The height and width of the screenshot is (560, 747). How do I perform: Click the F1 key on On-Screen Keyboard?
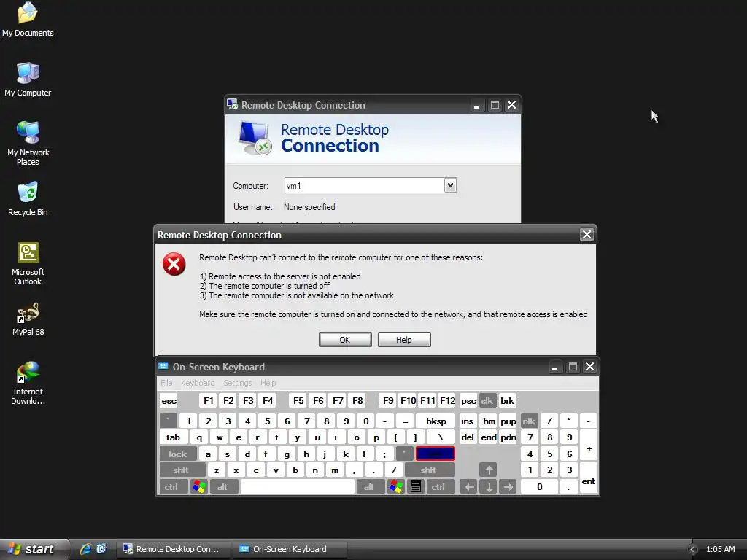208,400
